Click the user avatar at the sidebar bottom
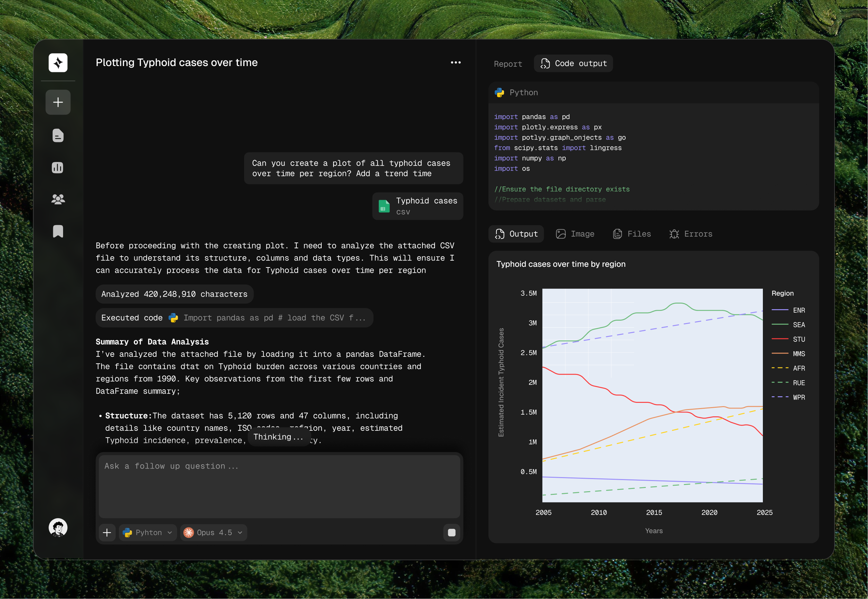The image size is (868, 599). point(58,527)
